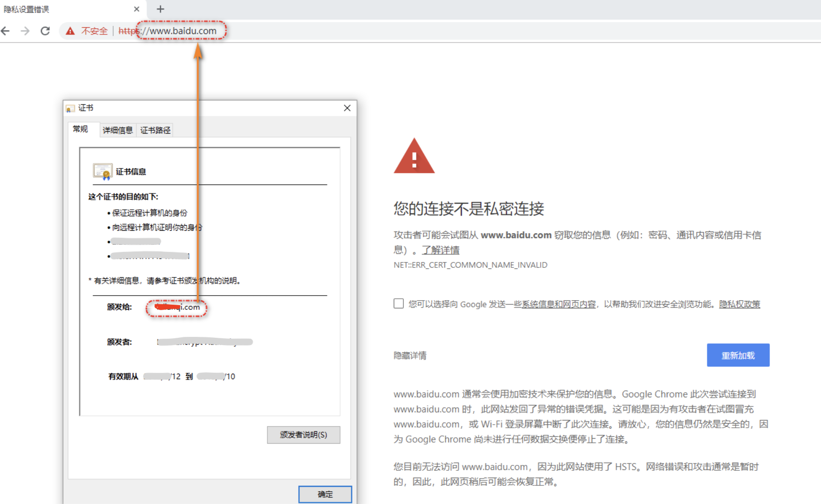
Task: Switch to the 证书路径 tab
Action: coord(155,130)
